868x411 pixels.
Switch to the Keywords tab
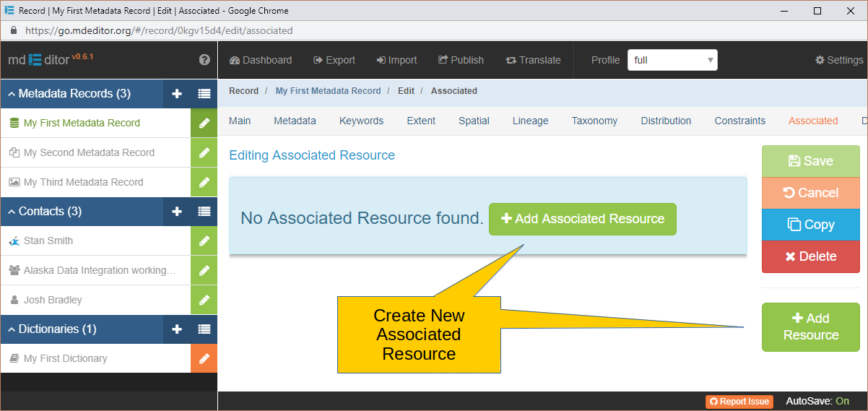click(x=361, y=121)
